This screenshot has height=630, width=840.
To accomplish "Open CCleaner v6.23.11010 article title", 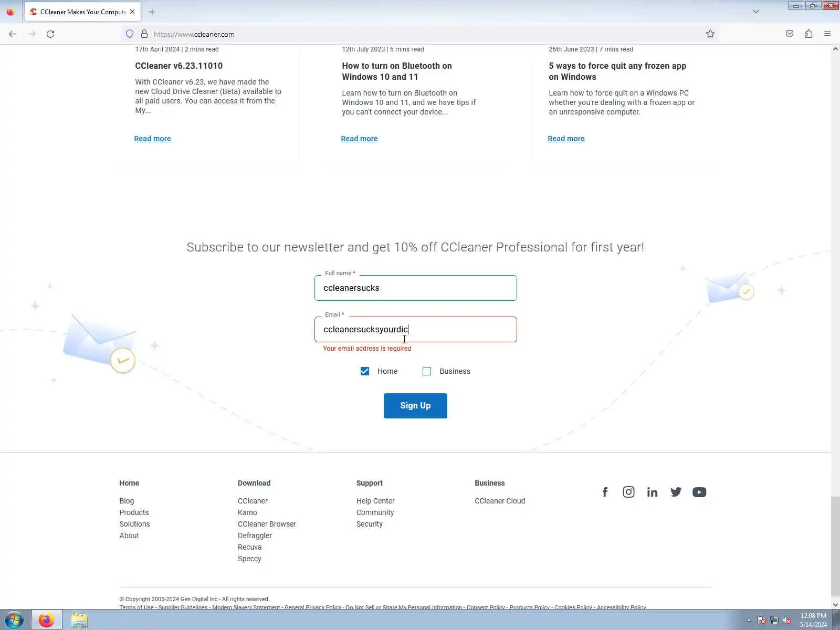I will [x=179, y=66].
